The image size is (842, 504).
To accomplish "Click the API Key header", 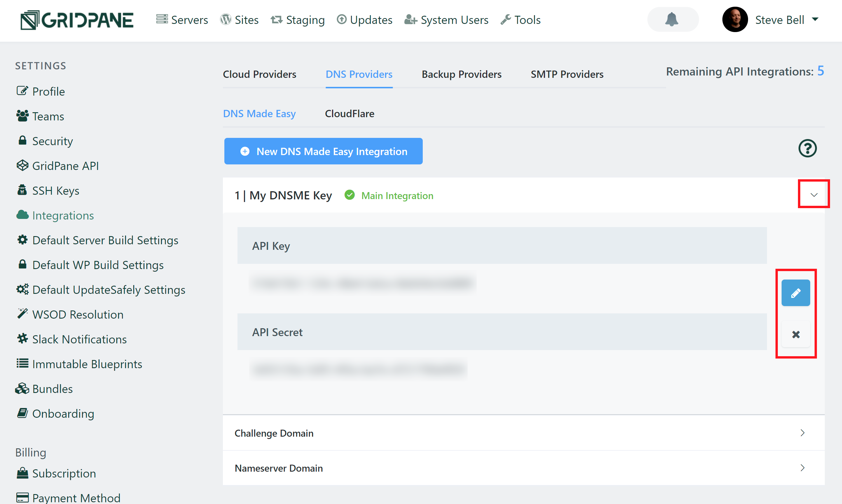I will tap(502, 245).
